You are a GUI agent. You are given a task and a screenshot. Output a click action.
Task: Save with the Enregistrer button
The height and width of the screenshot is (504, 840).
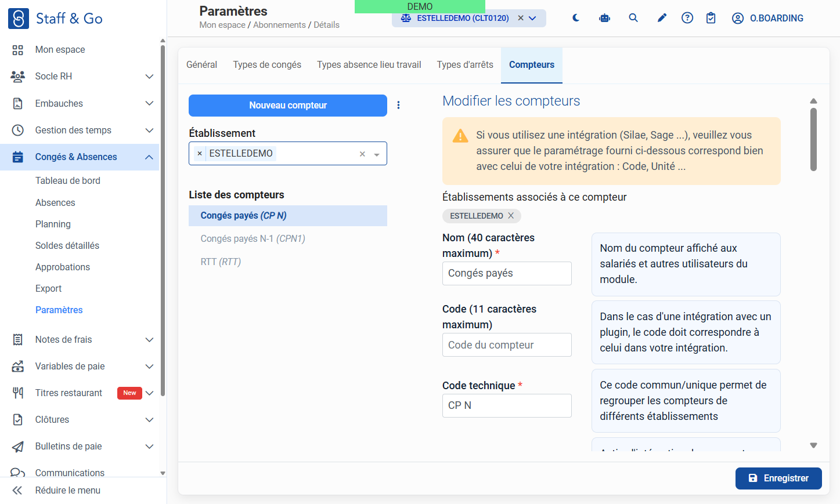778,478
